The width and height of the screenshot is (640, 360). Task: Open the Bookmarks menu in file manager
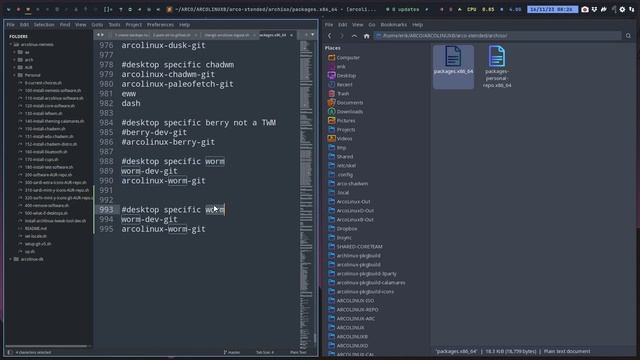click(x=393, y=25)
